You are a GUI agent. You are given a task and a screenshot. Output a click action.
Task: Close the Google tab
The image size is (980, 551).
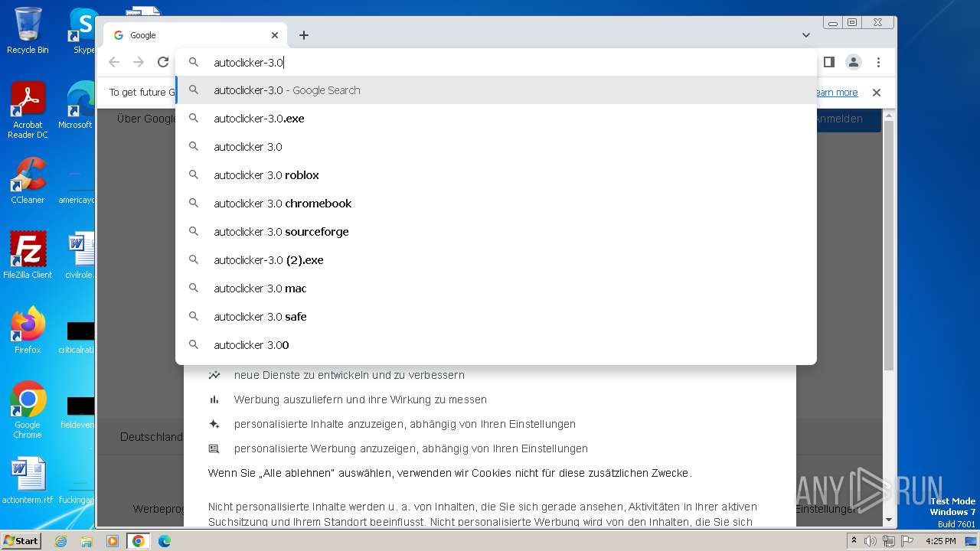tap(275, 35)
